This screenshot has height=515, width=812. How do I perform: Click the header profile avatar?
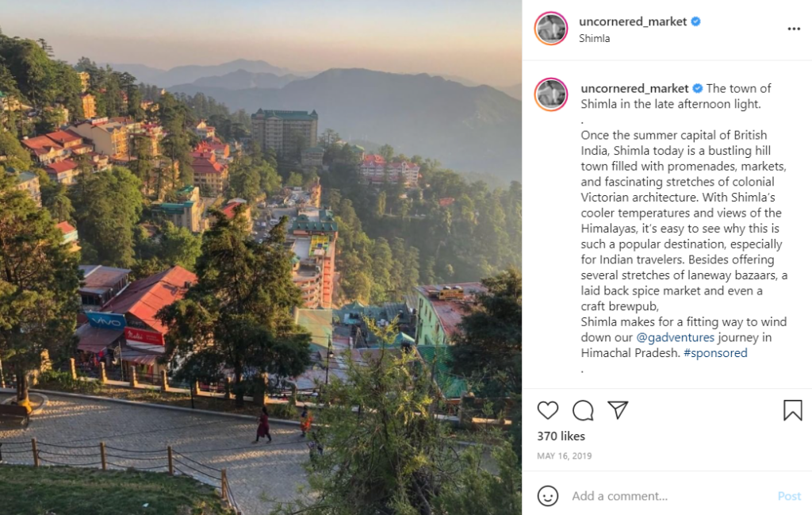pos(551,29)
